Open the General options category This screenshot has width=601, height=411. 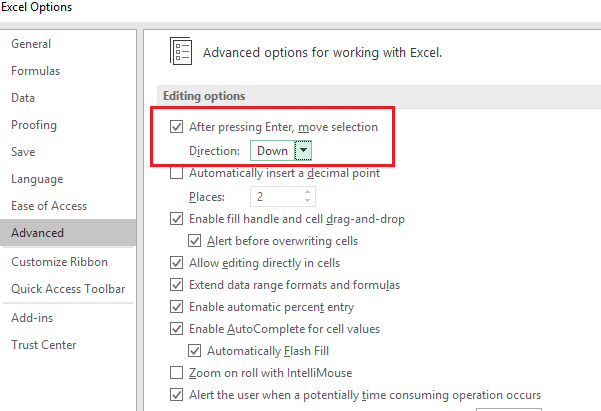[x=31, y=44]
